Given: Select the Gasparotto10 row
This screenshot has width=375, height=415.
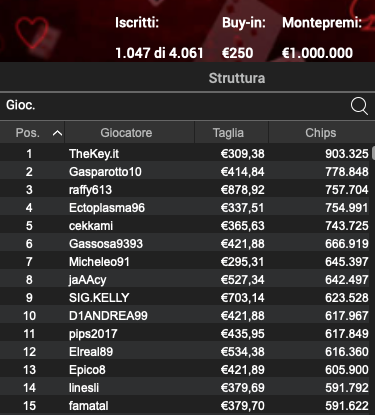Looking at the screenshot, I should [186, 172].
